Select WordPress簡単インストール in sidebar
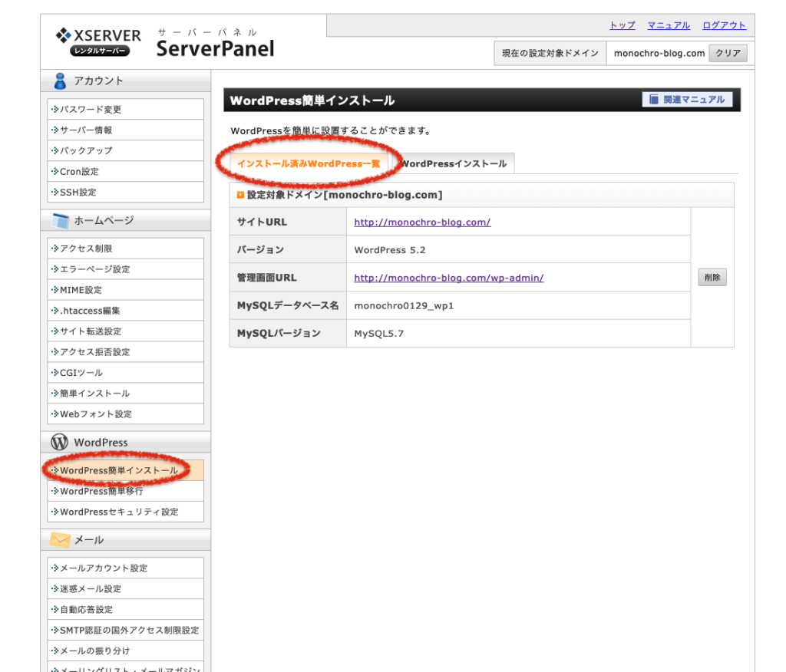The image size is (786, 672). point(125,470)
